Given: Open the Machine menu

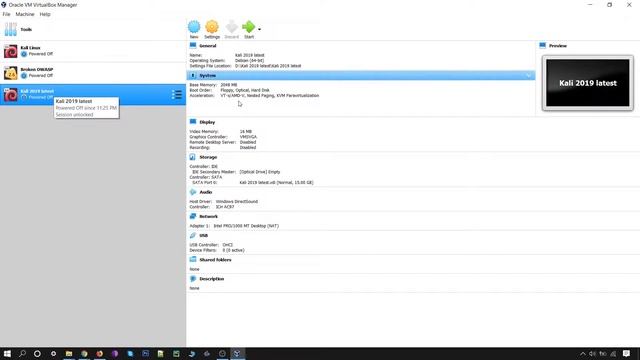Looking at the screenshot, I should (x=25, y=14).
